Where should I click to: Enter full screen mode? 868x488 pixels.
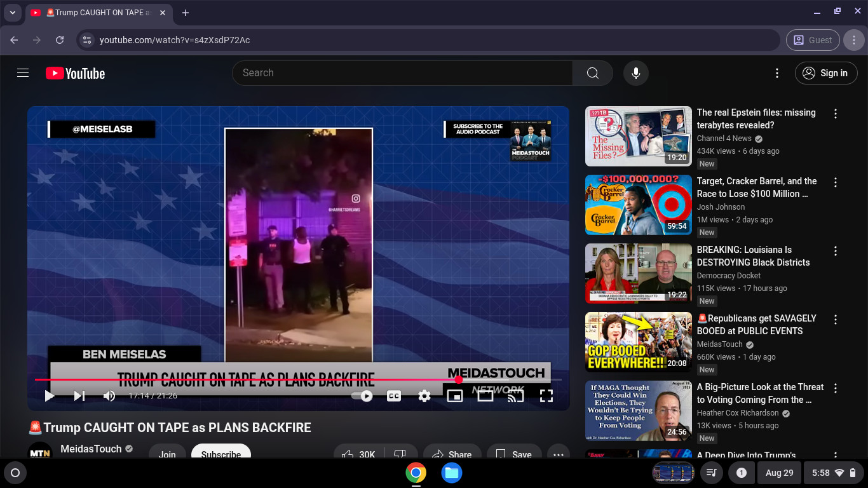pos(546,396)
